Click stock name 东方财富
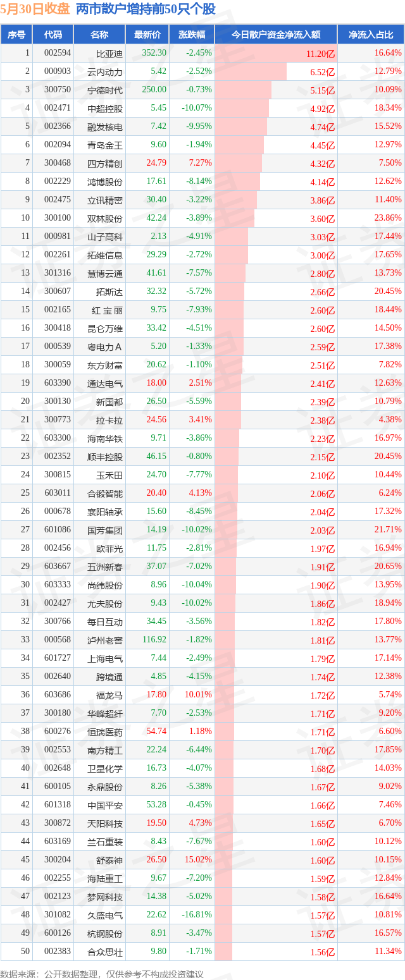 point(105,365)
